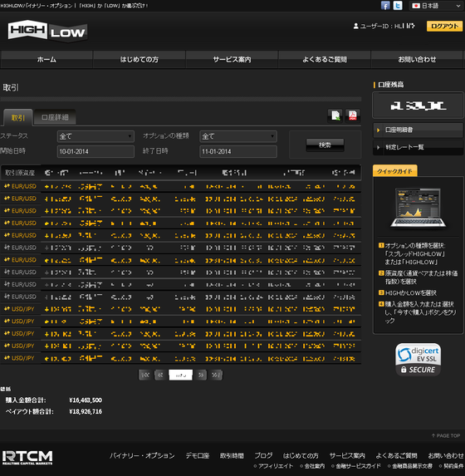This screenshot has width=465, height=476.
Task: Click the user ID profile icon
Action: click(x=356, y=26)
